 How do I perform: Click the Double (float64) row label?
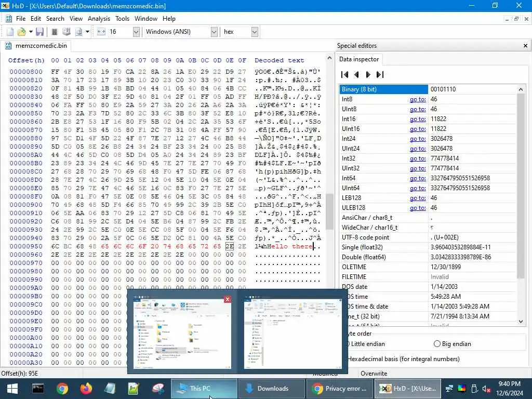tap(363, 257)
